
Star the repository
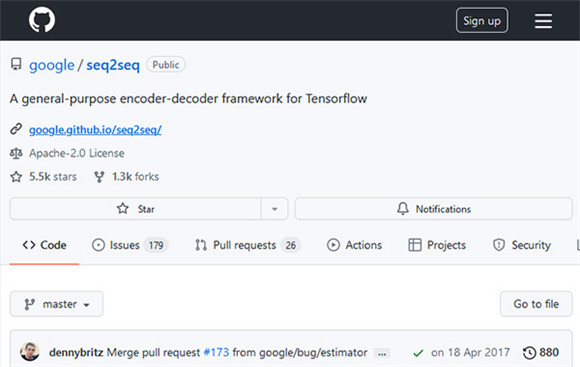coord(136,209)
